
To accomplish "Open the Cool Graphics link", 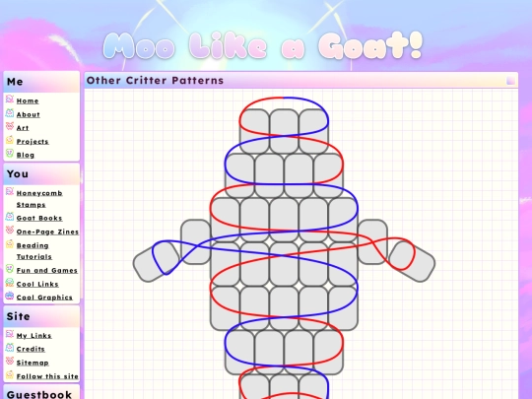I will coord(44,298).
